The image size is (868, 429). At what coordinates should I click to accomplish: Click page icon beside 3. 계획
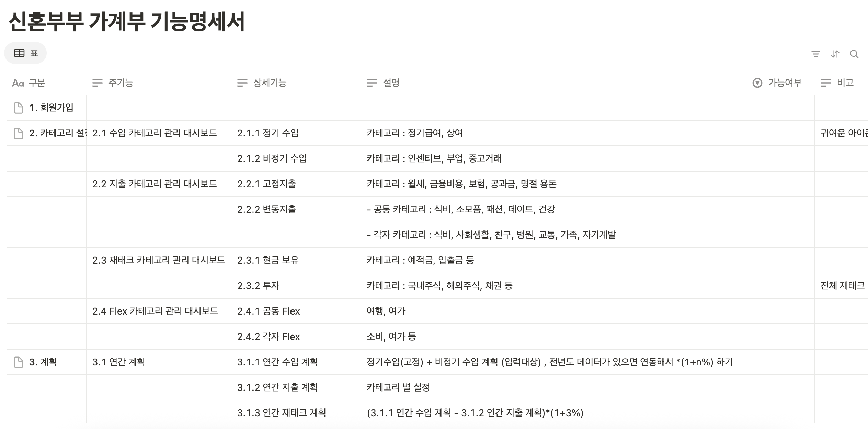(x=18, y=362)
